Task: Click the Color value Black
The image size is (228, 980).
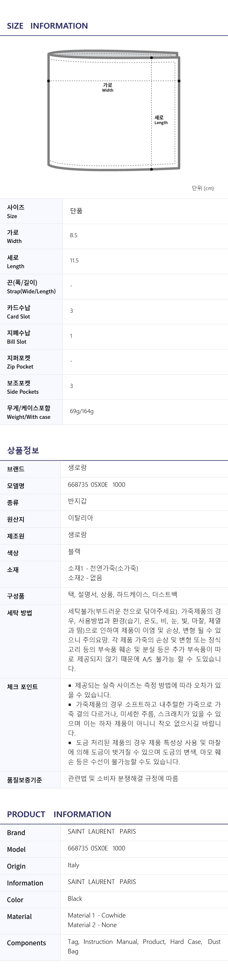Action: [x=75, y=899]
